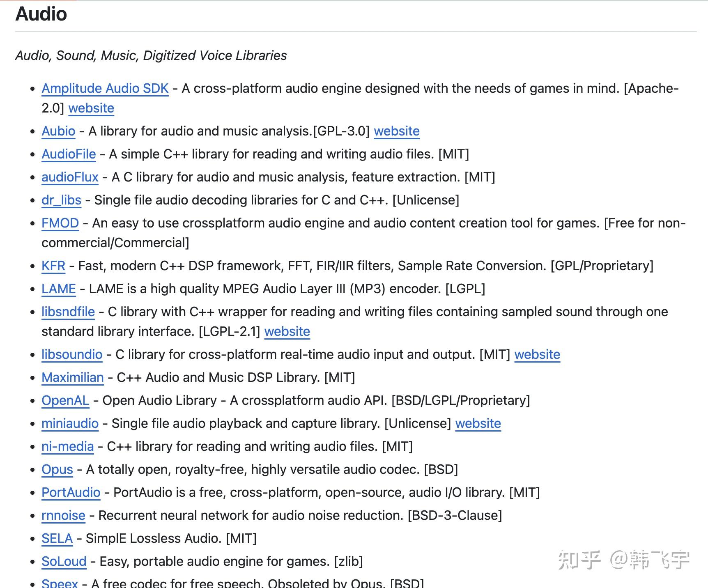The image size is (708, 588).
Task: Click the KFR DSP framework link
Action: [x=53, y=266]
